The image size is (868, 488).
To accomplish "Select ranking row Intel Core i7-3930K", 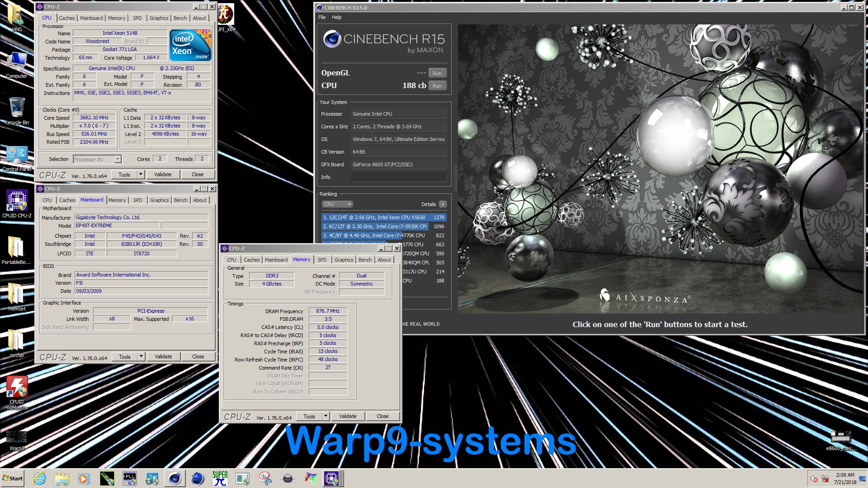I will coord(383,226).
